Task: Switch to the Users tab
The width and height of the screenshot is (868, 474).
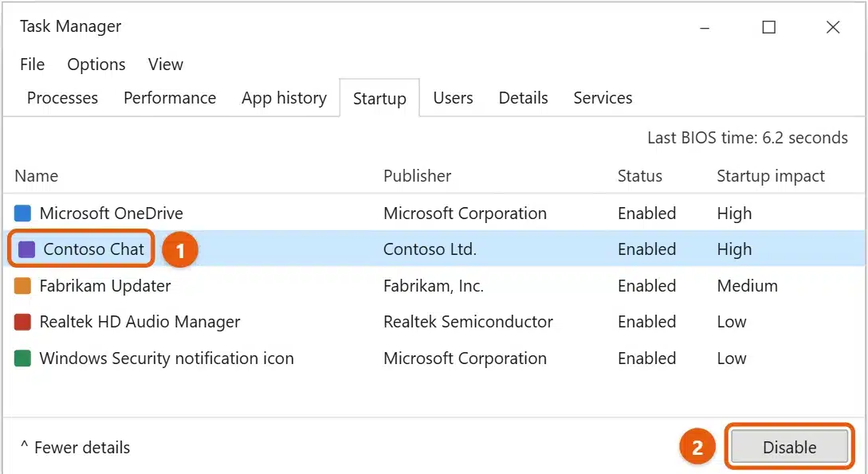Action: 453,98
